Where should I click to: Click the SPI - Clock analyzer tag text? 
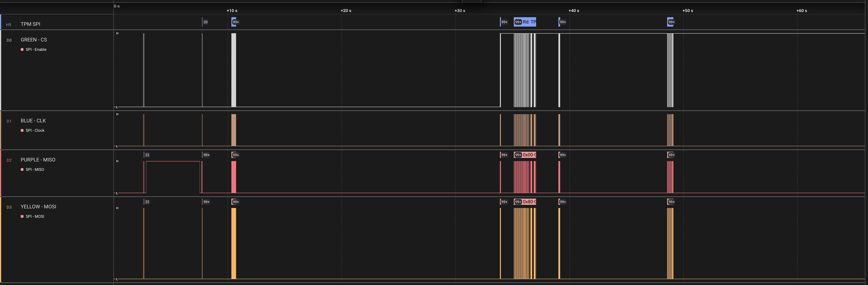tap(35, 130)
